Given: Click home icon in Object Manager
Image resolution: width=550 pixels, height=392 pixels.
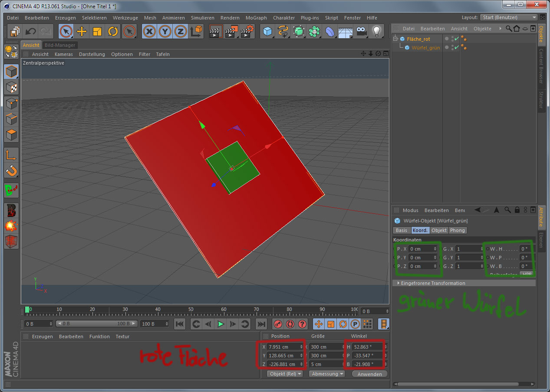Looking at the screenshot, I should click(x=516, y=28).
